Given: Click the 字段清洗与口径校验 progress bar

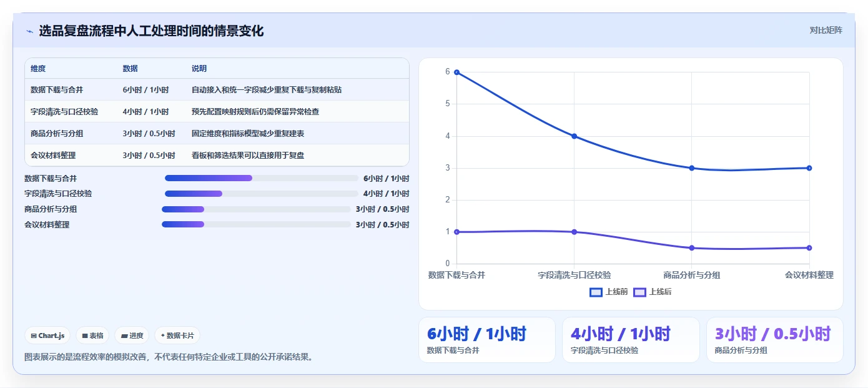Looking at the screenshot, I should pyautogui.click(x=262, y=194).
